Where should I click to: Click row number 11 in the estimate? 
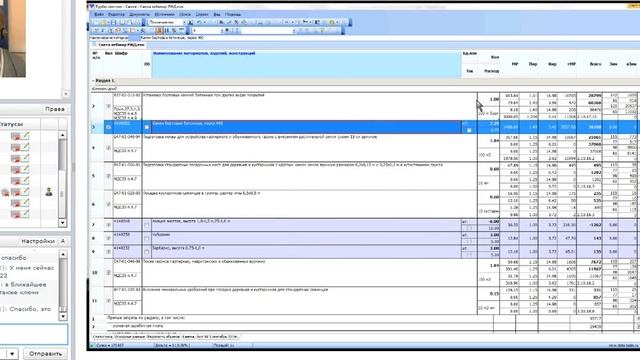[94, 300]
